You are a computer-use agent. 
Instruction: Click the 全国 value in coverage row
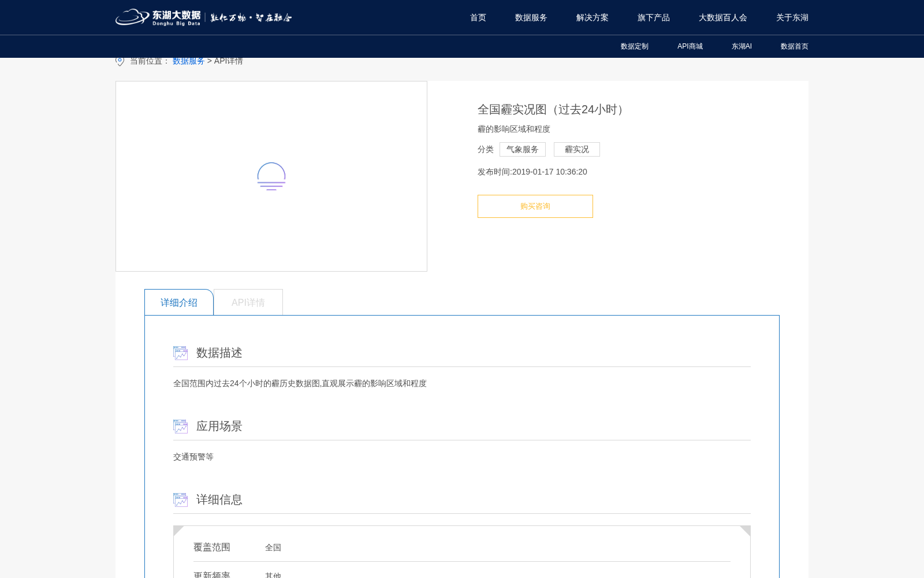click(x=273, y=547)
